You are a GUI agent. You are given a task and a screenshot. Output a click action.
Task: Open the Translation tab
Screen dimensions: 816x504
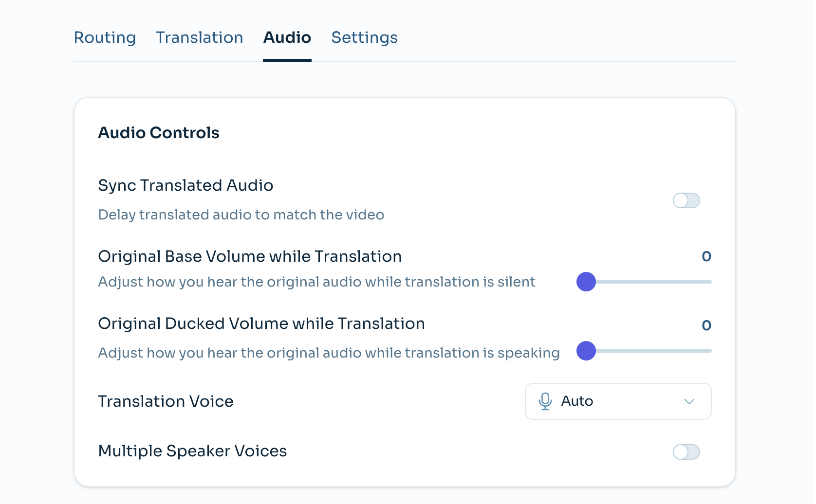[x=199, y=37]
